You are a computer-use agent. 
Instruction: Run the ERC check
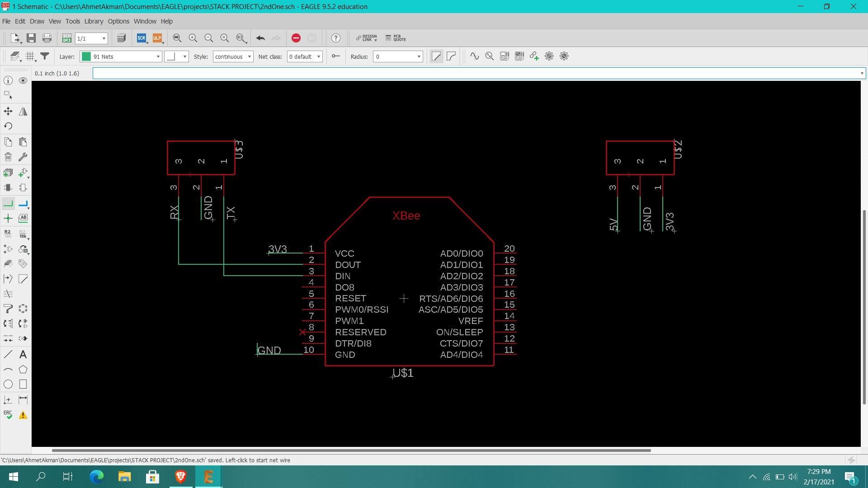pyautogui.click(x=8, y=415)
